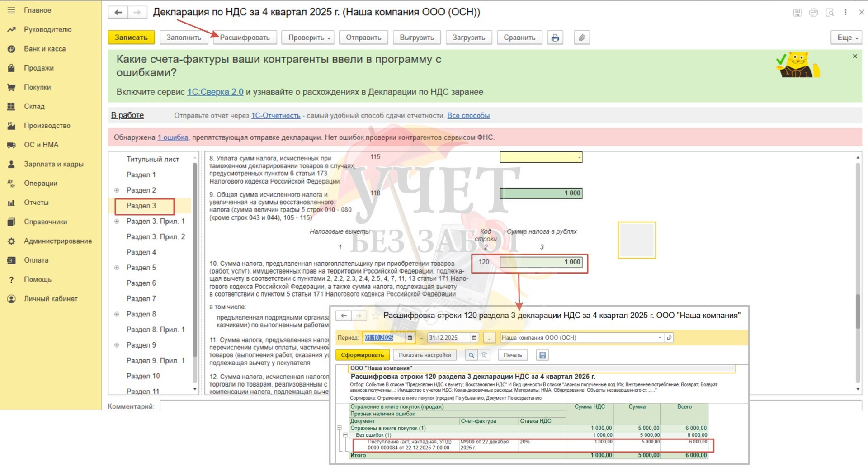868x467 pixels.
Task: Click the back arrow navigation button
Action: point(118,13)
